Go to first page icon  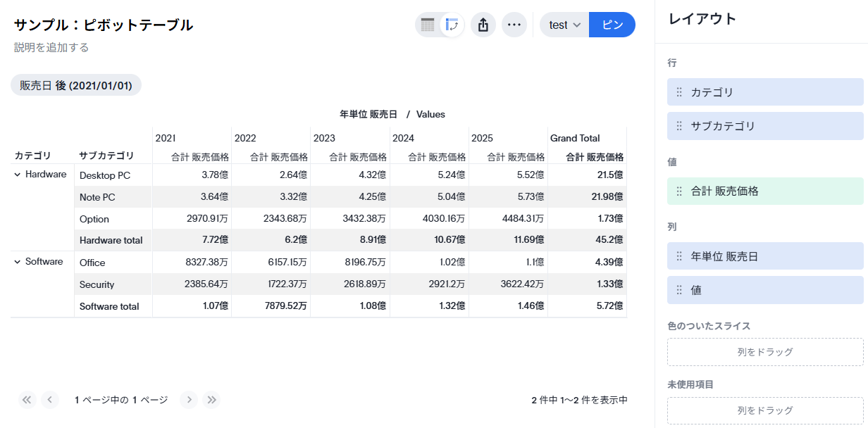click(x=27, y=400)
